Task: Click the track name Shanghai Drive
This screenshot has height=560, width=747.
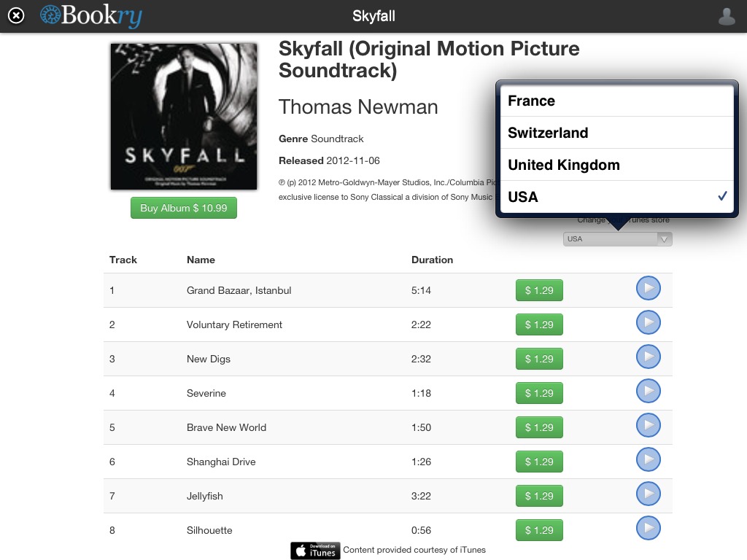Action: [x=221, y=462]
